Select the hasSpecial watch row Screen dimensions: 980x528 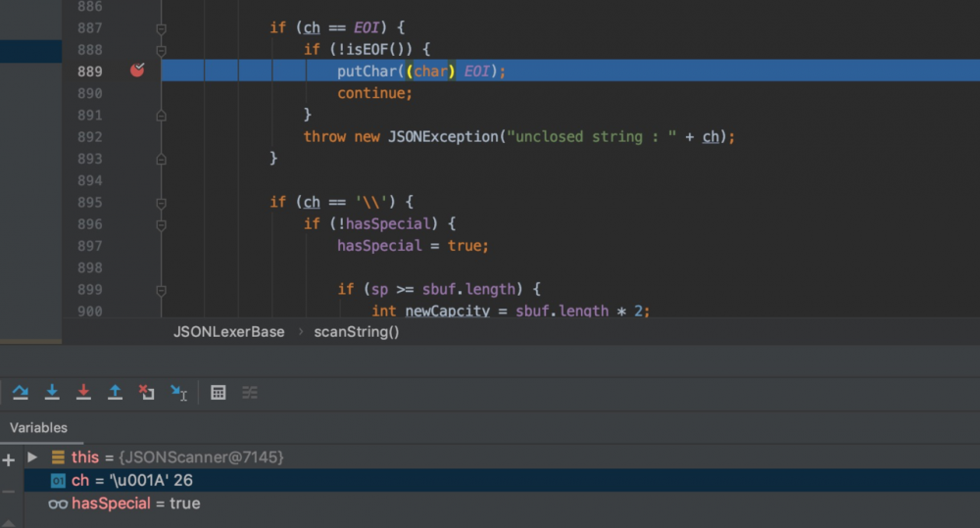coord(501,503)
